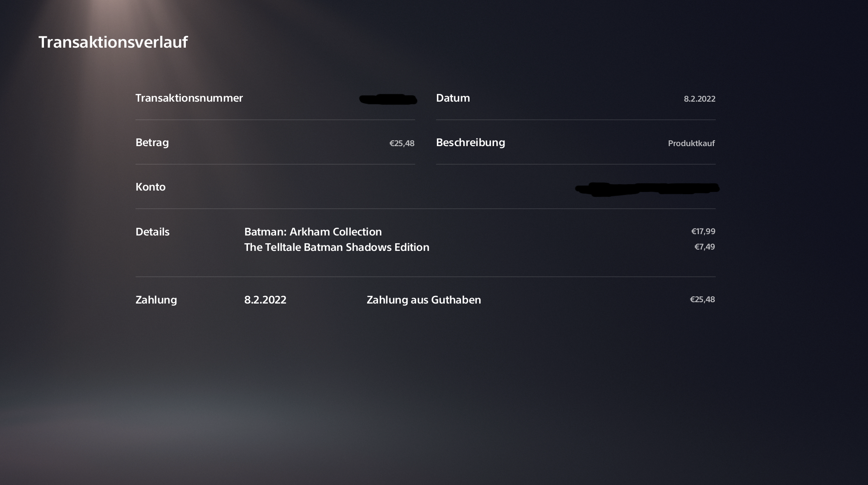Select the €25,48 amount beside Betrag
Image resolution: width=868 pixels, height=485 pixels.
pos(402,143)
